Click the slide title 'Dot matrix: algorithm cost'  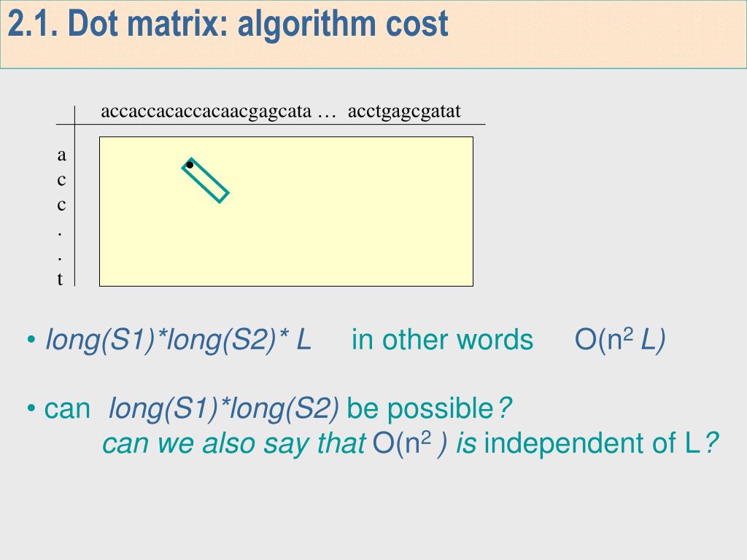coord(258,24)
